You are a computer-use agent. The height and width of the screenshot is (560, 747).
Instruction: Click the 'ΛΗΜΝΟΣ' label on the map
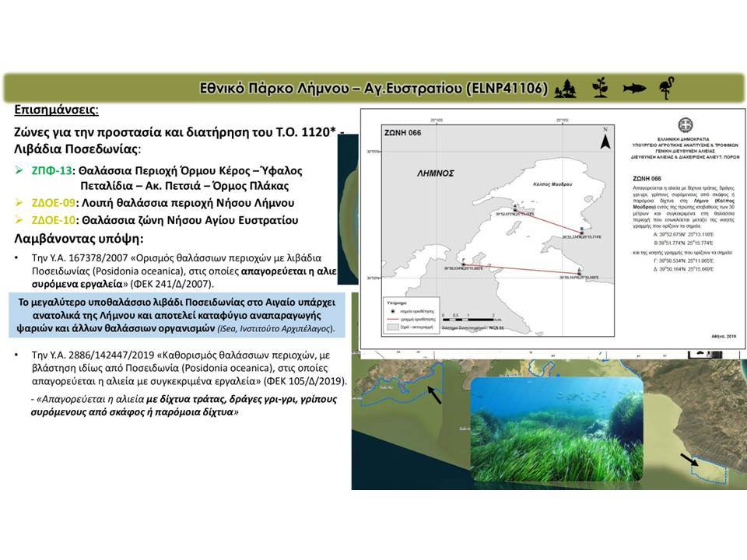point(436,173)
